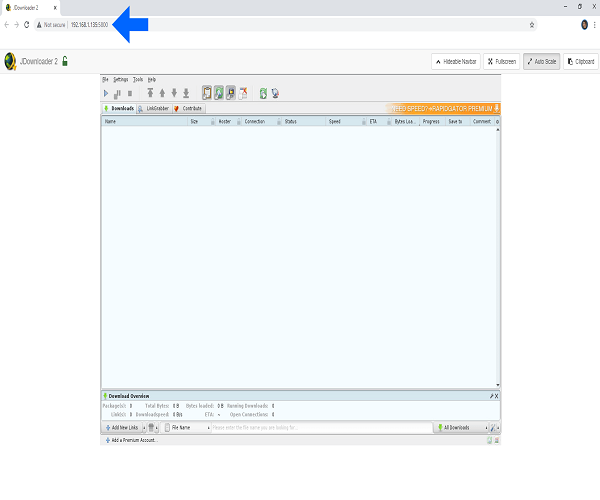
Task: Open the browser profile avatar
Action: pyautogui.click(x=584, y=25)
